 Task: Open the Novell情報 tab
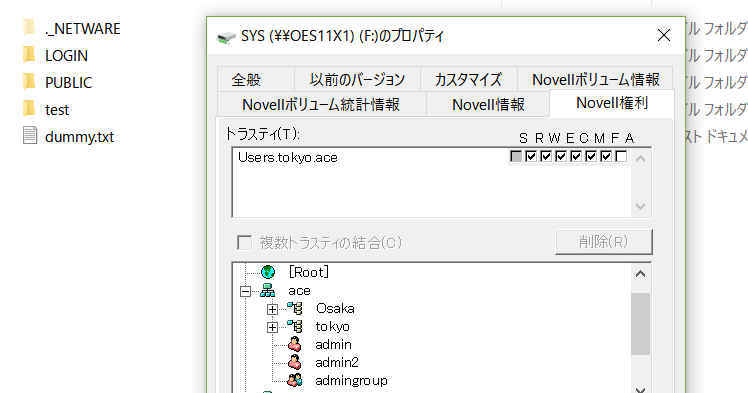point(488,104)
